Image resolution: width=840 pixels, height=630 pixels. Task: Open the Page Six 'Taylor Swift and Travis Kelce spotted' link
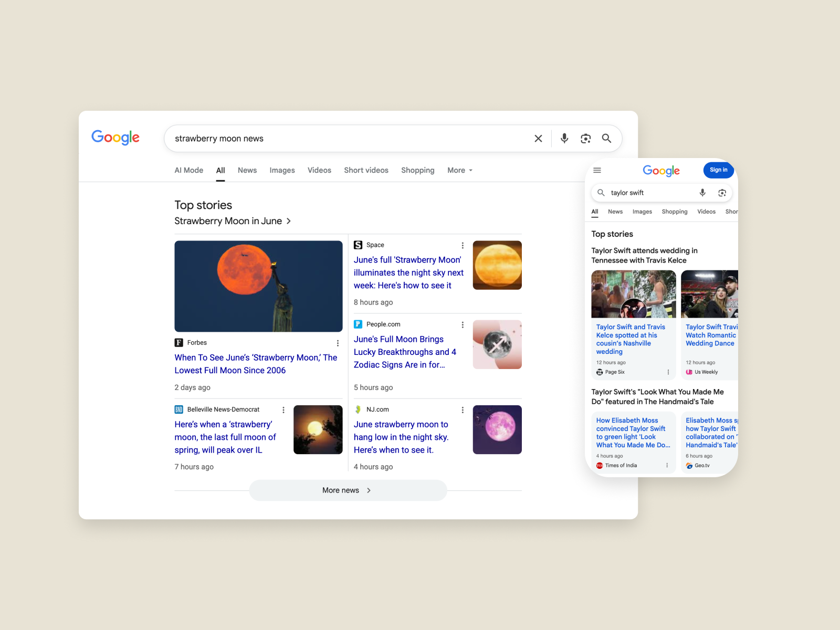pyautogui.click(x=631, y=339)
